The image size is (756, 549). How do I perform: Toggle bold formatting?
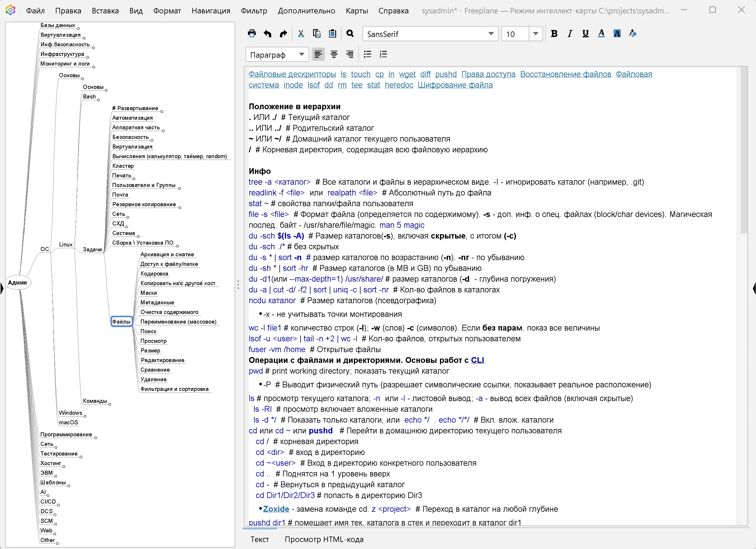pyautogui.click(x=554, y=33)
